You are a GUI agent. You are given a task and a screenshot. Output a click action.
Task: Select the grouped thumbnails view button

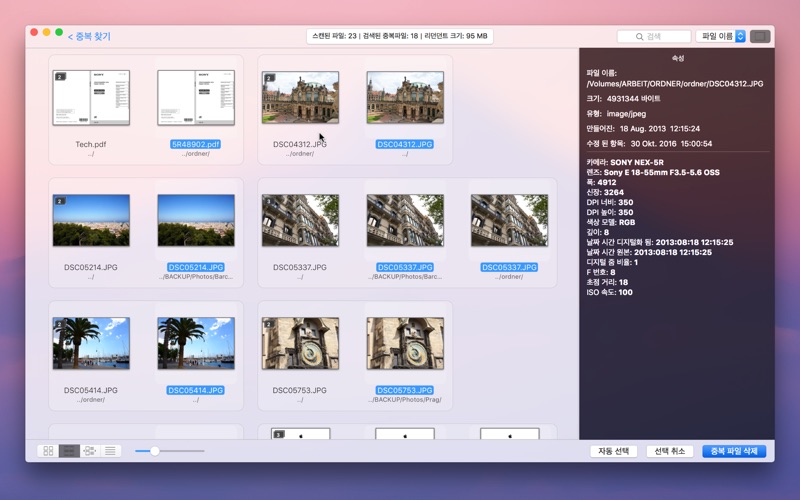(x=69, y=451)
